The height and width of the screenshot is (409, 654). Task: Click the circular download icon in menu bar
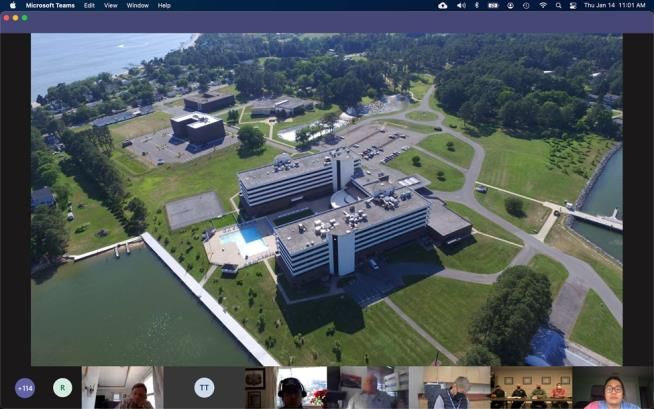tap(510, 5)
